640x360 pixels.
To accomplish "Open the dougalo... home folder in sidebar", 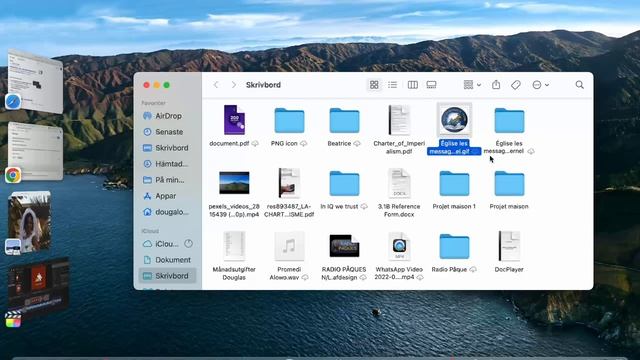I will (x=167, y=212).
